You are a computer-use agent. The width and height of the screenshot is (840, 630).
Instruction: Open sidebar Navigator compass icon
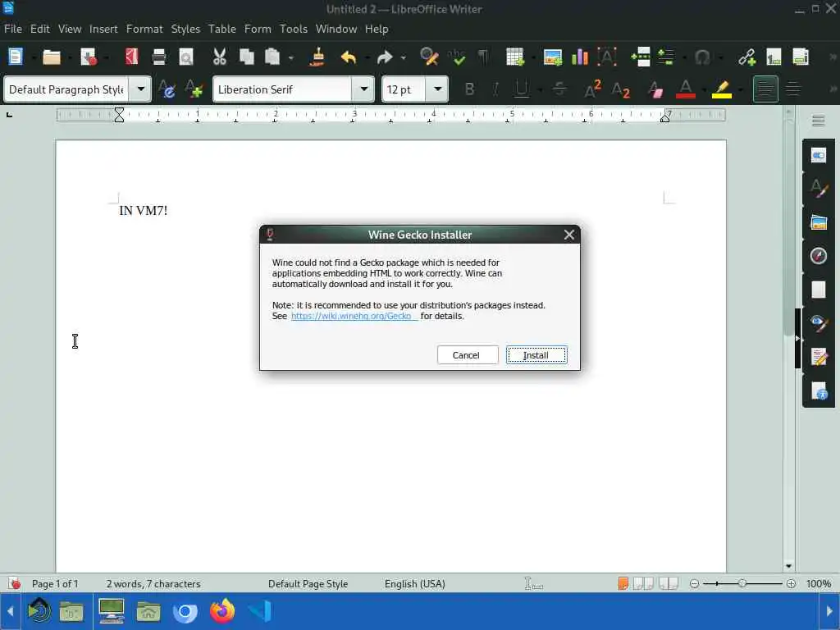[819, 256]
